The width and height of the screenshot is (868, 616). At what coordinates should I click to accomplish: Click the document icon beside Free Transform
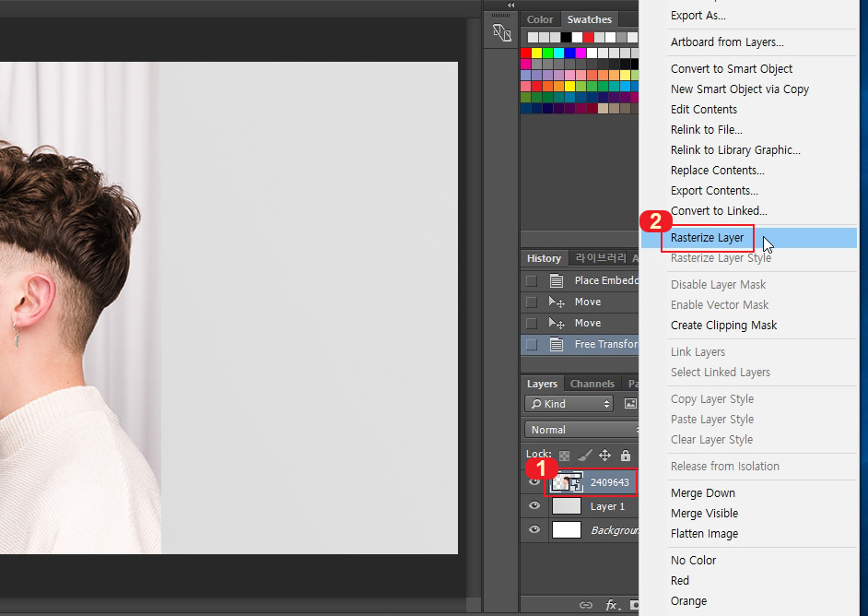click(557, 345)
